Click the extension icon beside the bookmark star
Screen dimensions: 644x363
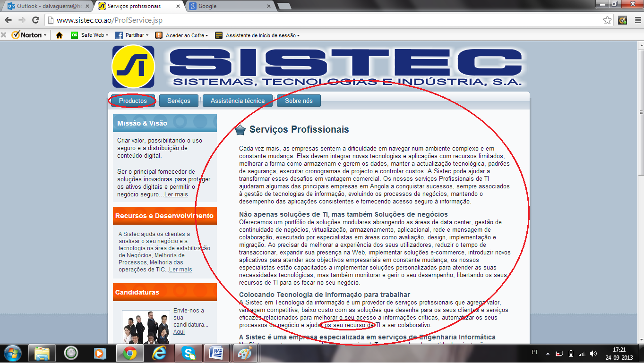point(622,20)
